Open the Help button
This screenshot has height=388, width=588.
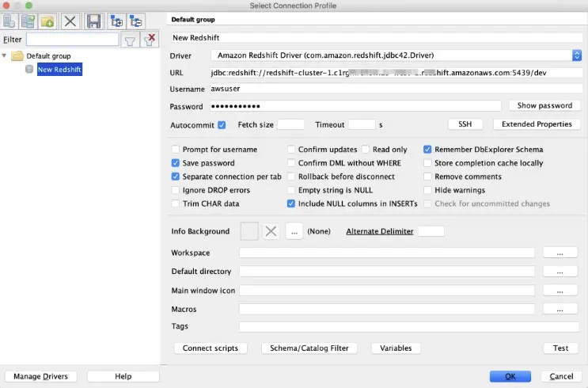coord(123,376)
